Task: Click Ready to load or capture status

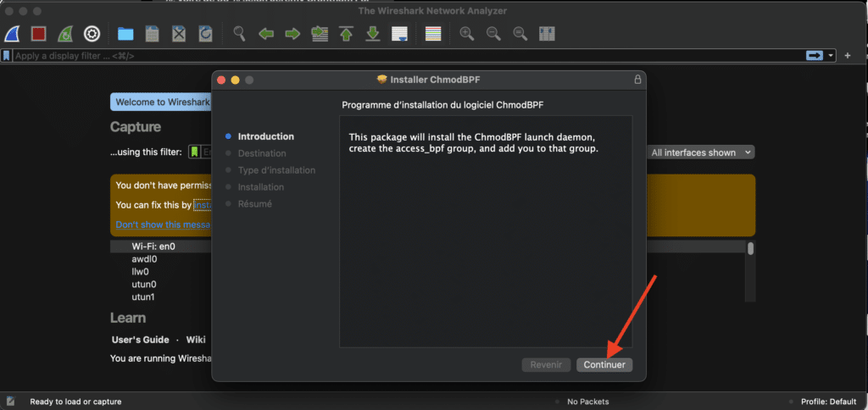Action: click(75, 402)
